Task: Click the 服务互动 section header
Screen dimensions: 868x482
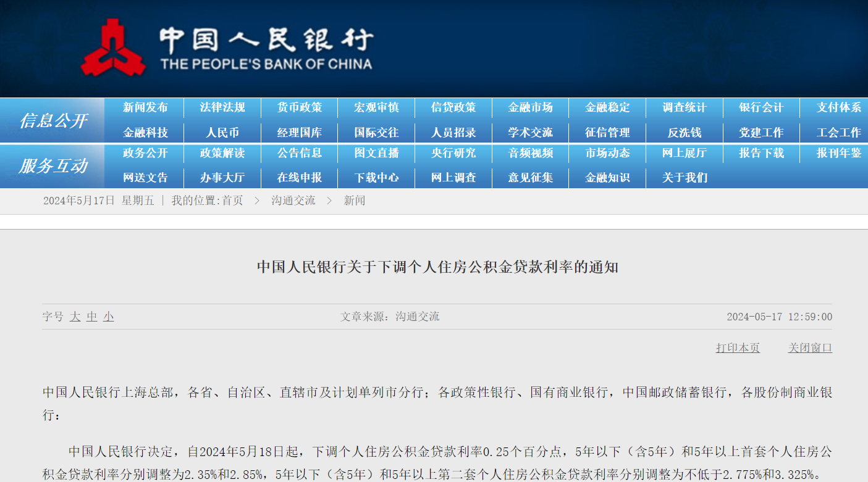Action: click(x=53, y=166)
